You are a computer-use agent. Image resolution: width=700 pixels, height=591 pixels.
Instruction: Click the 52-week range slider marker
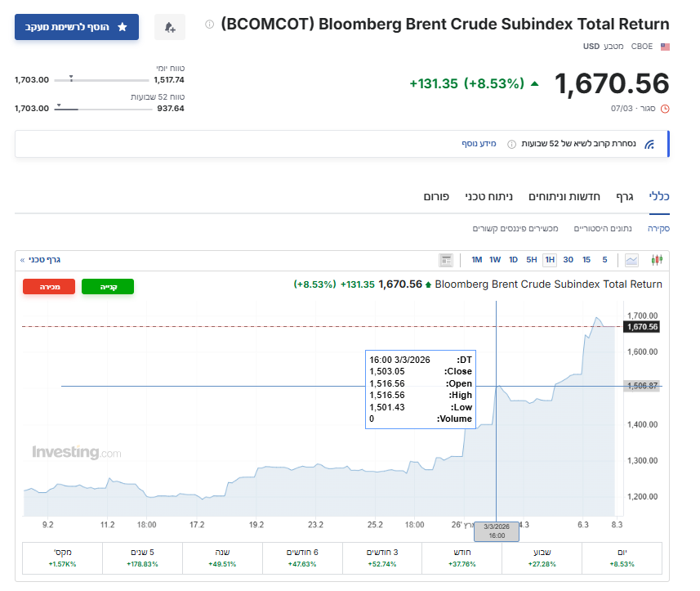coord(59,106)
